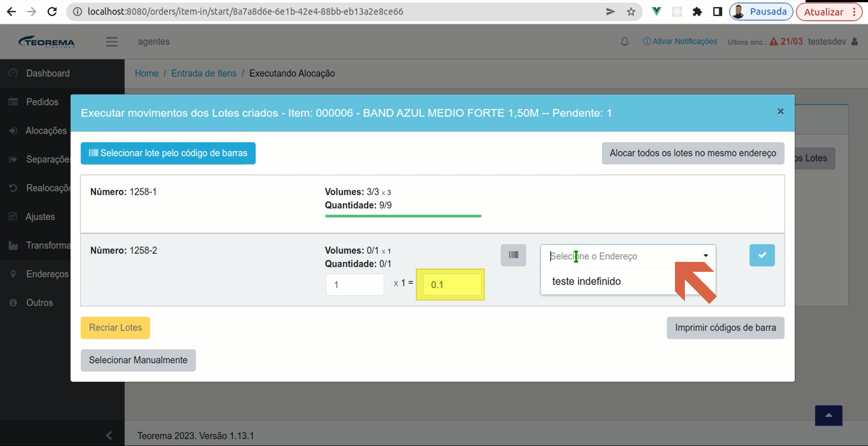
Task: Click the sync warning 21/03 indicator
Action: click(x=786, y=42)
